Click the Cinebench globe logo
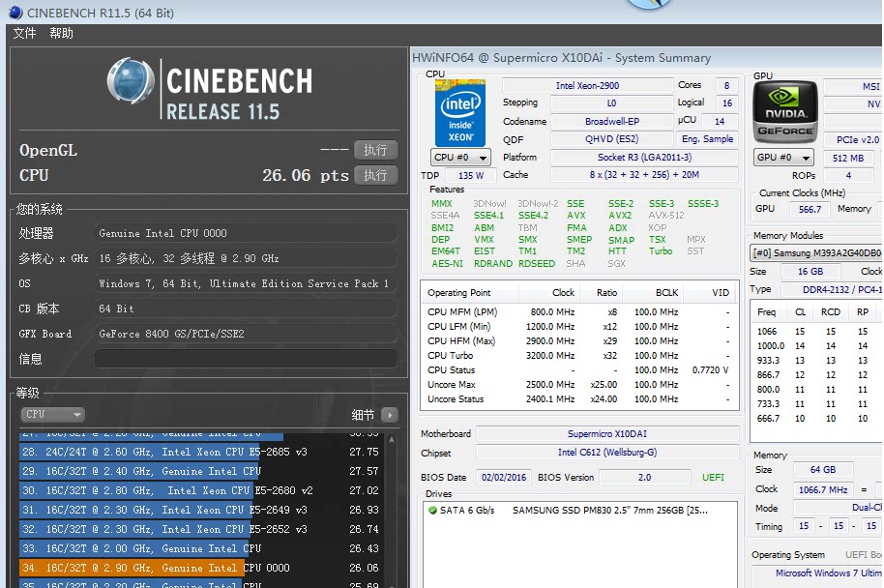 [131, 81]
